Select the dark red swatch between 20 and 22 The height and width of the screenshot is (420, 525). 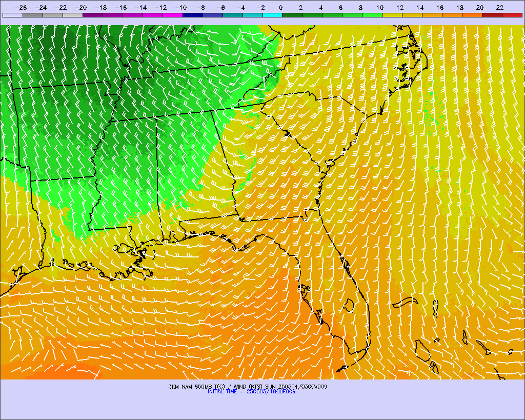(492, 15)
